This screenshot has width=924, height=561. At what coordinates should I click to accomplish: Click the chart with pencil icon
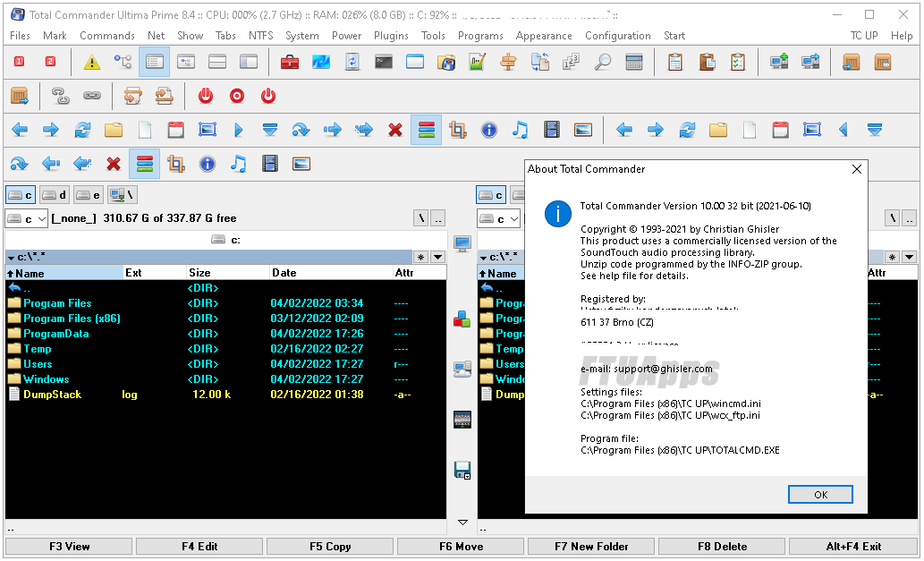pyautogui.click(x=477, y=62)
